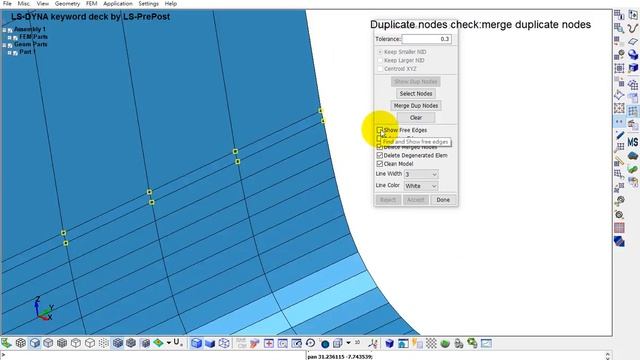The image size is (640, 360).
Task: Click the green arrow icon at bottom-left toolbar start
Action: point(6,343)
